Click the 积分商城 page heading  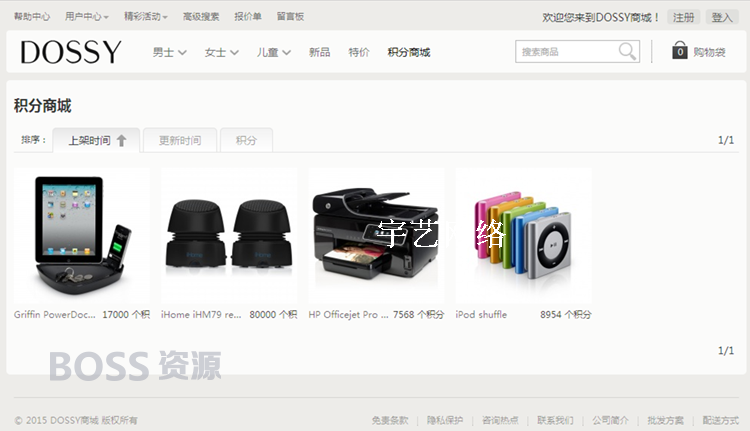pyautogui.click(x=43, y=106)
